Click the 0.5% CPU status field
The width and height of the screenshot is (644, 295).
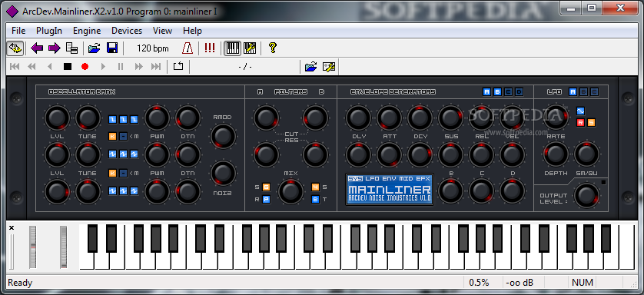(479, 283)
